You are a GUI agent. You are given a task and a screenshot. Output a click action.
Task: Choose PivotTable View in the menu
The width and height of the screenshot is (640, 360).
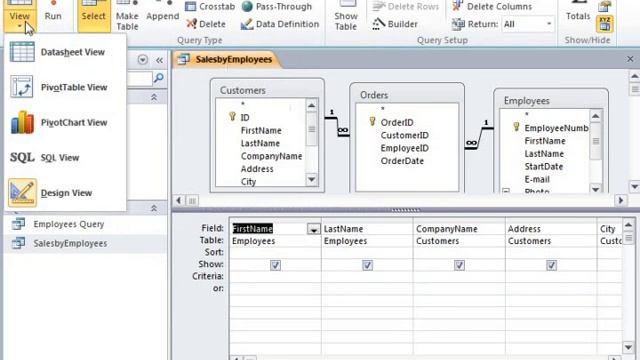click(65, 87)
